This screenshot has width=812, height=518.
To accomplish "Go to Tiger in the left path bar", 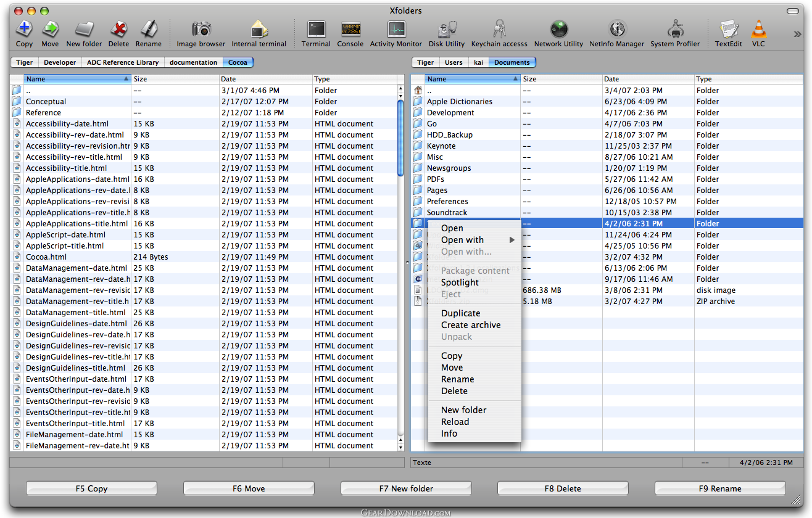I will point(25,62).
